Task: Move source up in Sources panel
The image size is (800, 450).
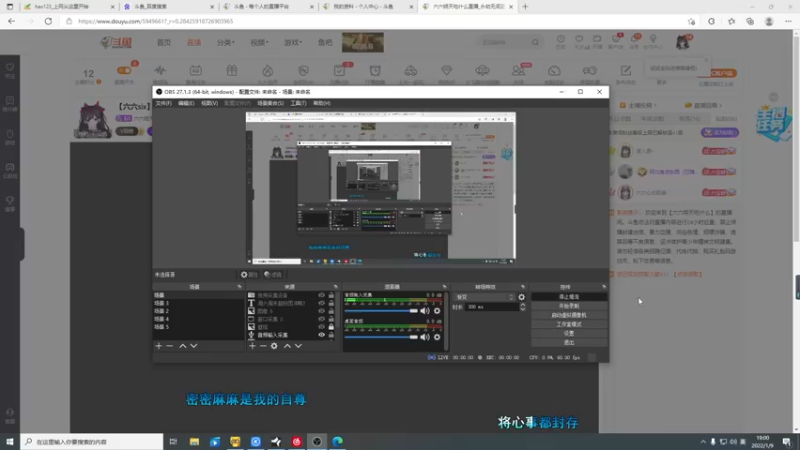Action: click(287, 346)
